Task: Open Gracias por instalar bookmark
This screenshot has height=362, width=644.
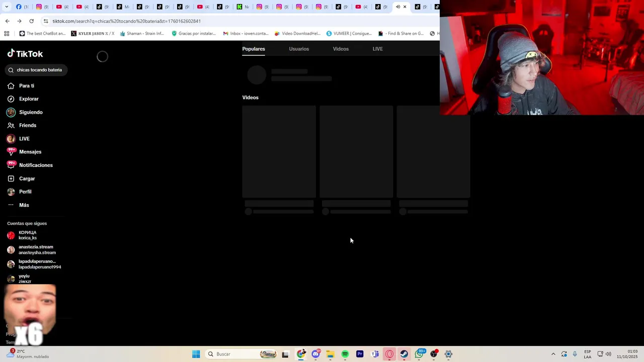Action: (194, 34)
